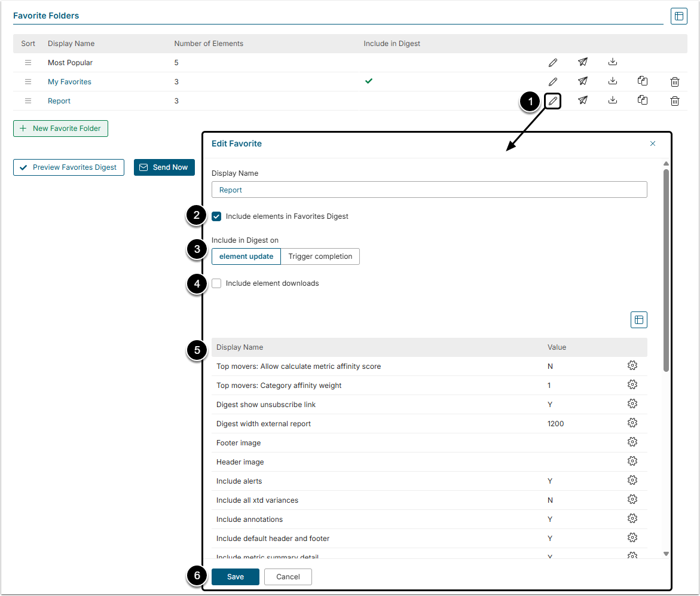Open gear for Digest show unsubscribe link
The width and height of the screenshot is (700, 596).
632,404
